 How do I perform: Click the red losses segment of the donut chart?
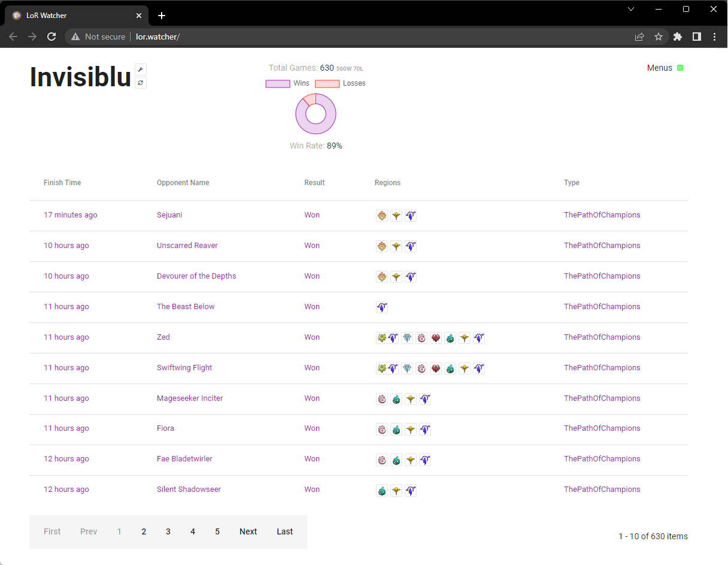click(310, 99)
